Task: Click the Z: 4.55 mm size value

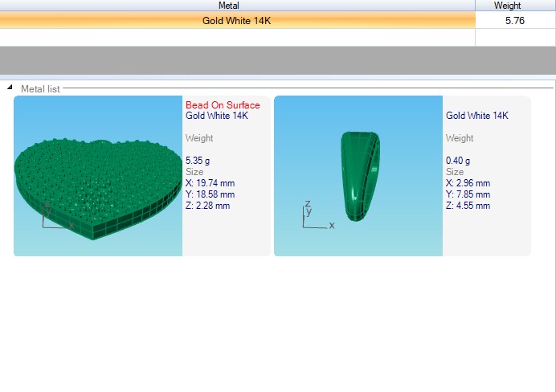Action: (x=468, y=206)
